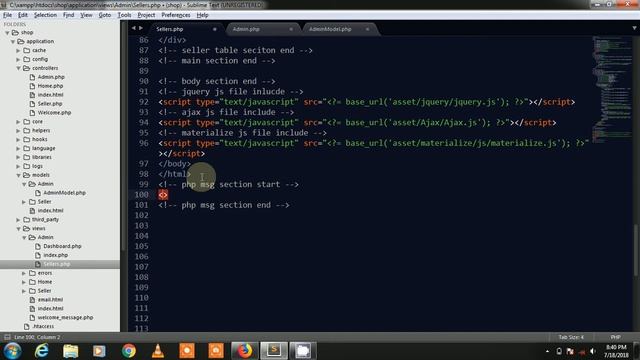This screenshot has height=360, width=640.
Task: Open VLC media player from taskbar
Action: [x=158, y=351]
